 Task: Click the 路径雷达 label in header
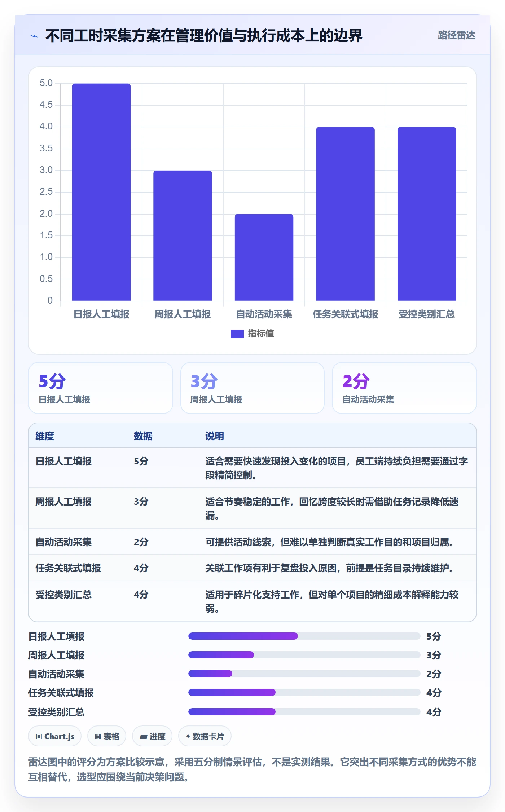tap(456, 35)
